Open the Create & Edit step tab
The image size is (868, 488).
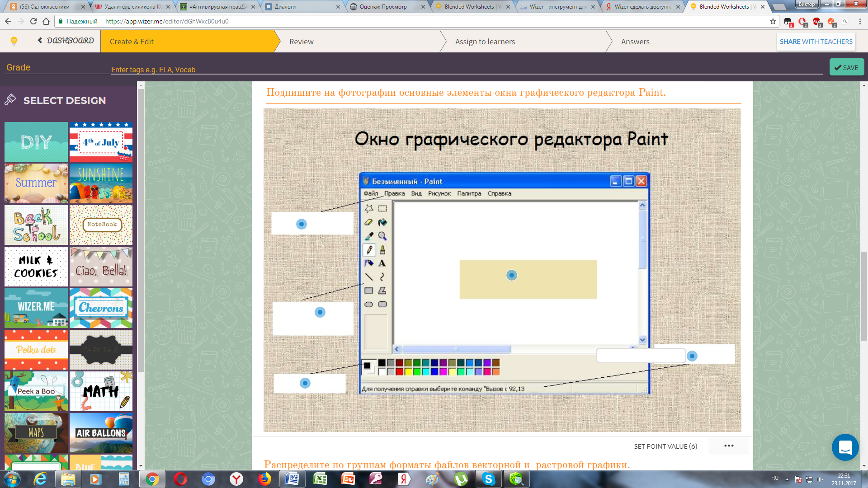point(187,42)
